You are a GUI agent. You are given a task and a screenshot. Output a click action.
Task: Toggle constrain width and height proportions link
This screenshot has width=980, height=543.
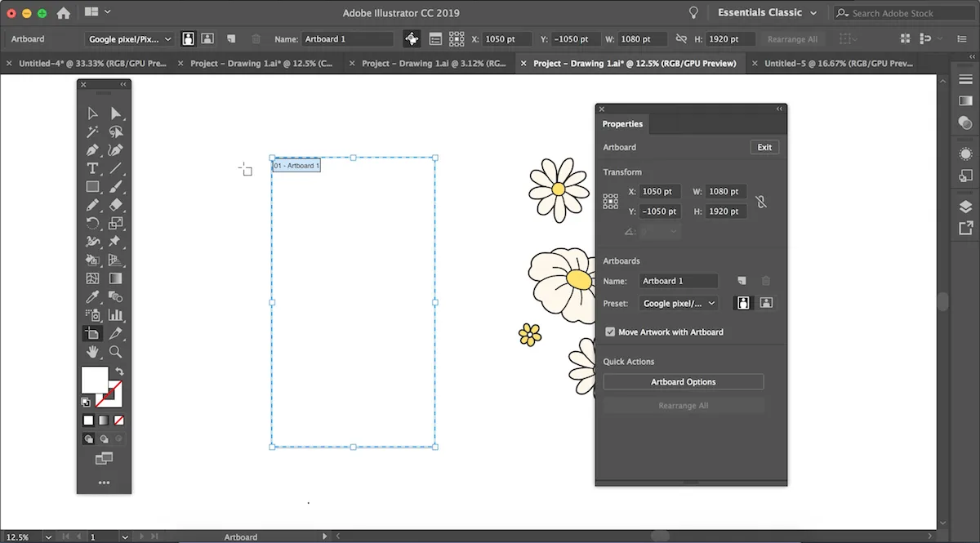(761, 202)
